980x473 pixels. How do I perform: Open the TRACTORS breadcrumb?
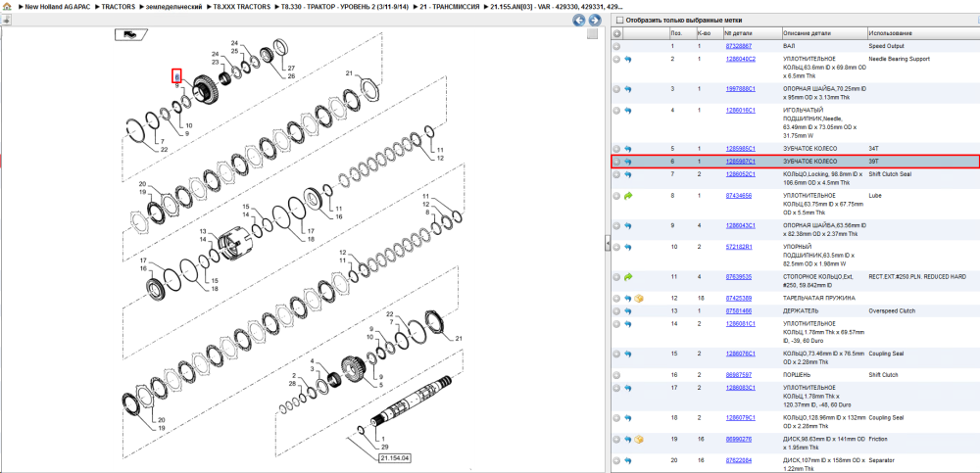119,6
